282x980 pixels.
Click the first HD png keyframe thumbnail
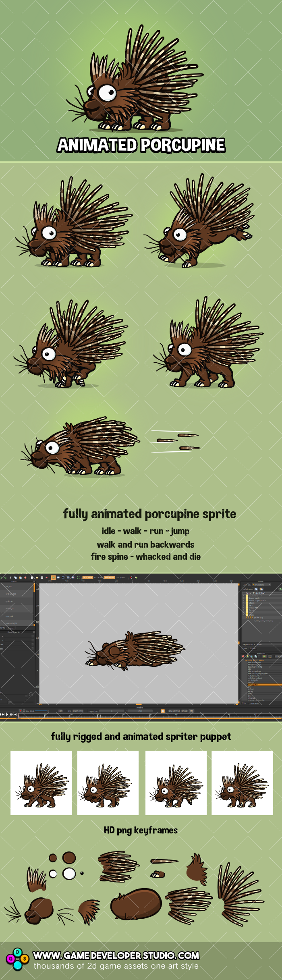[x=41, y=783]
